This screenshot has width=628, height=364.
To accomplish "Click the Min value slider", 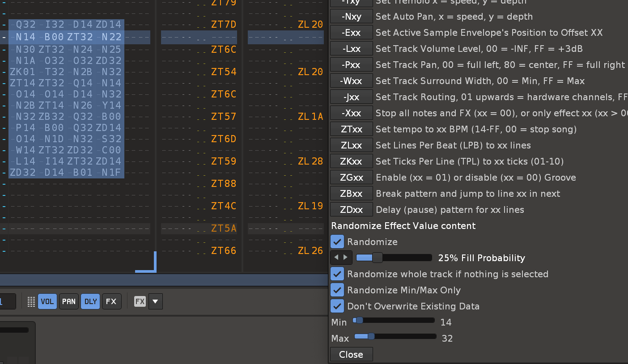I will pos(394,320).
